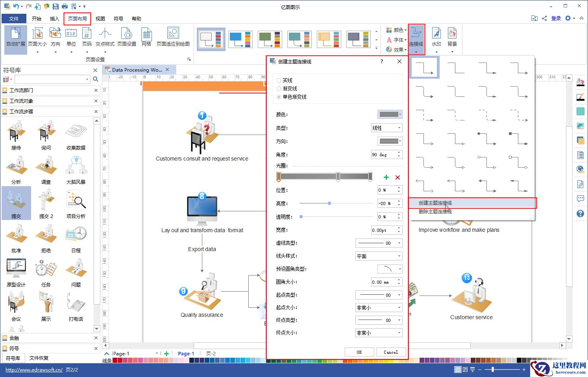Click 删除主题连接线 delete theme connector

435,211
